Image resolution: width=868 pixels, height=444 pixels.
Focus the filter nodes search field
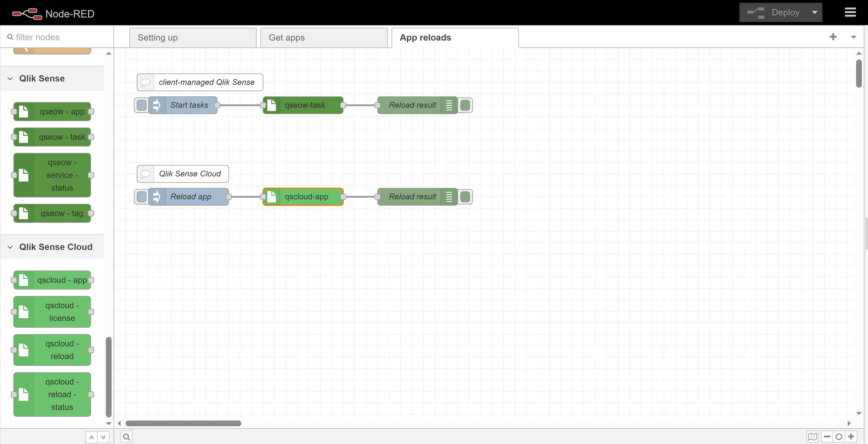point(57,37)
